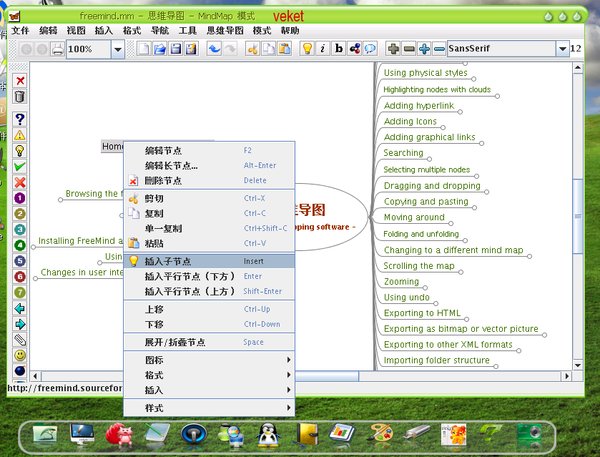Create a new mind map file
This screenshot has width=600, height=457.
coord(144,49)
